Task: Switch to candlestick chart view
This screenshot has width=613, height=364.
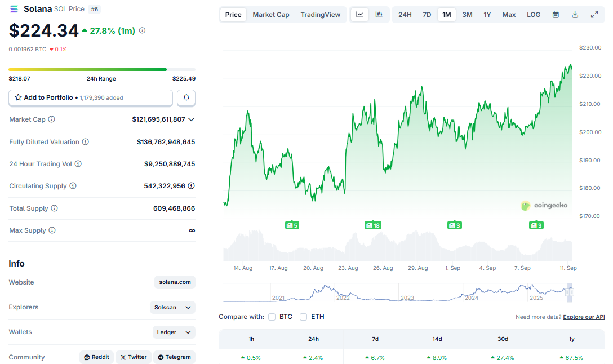Action: click(x=379, y=15)
